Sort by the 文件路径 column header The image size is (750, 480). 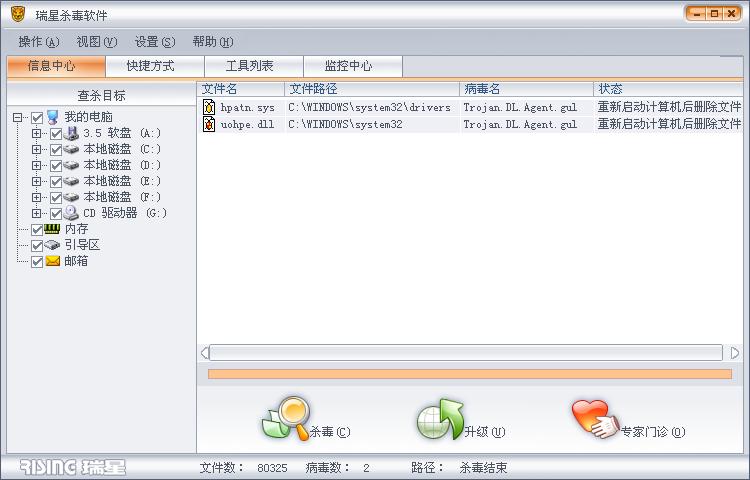point(372,89)
